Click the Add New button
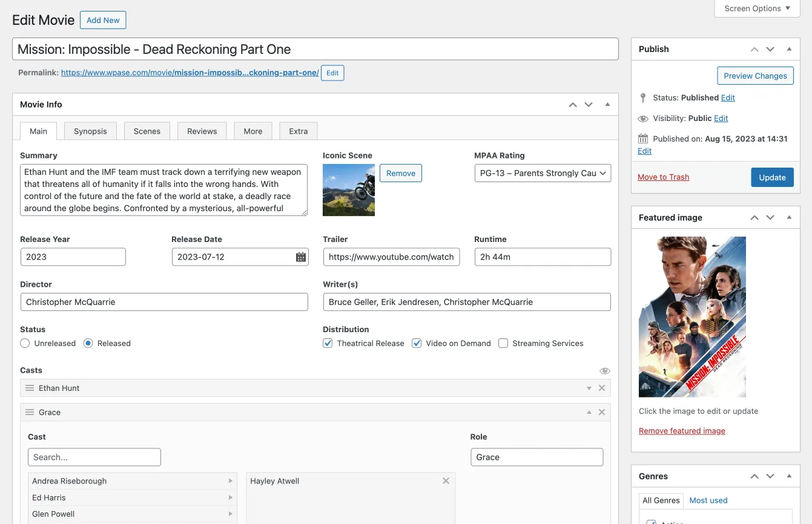The height and width of the screenshot is (524, 812). [103, 20]
